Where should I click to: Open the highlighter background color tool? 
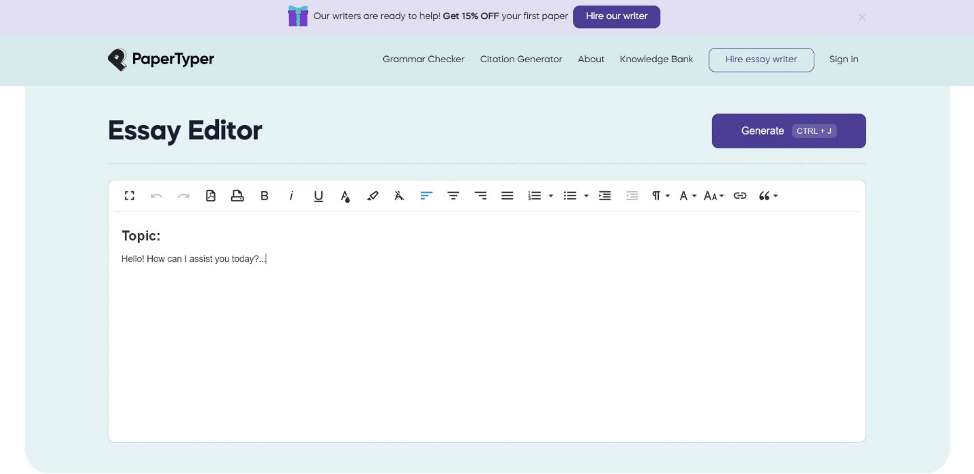[373, 196]
